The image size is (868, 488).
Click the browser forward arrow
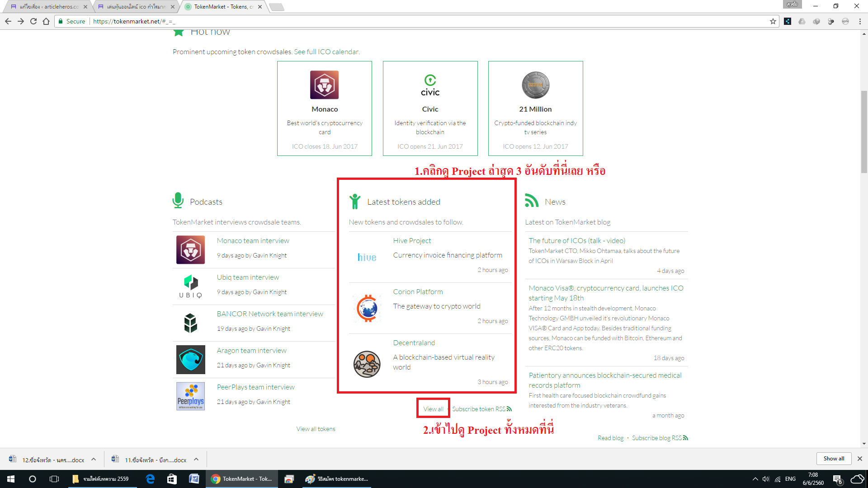(21, 21)
